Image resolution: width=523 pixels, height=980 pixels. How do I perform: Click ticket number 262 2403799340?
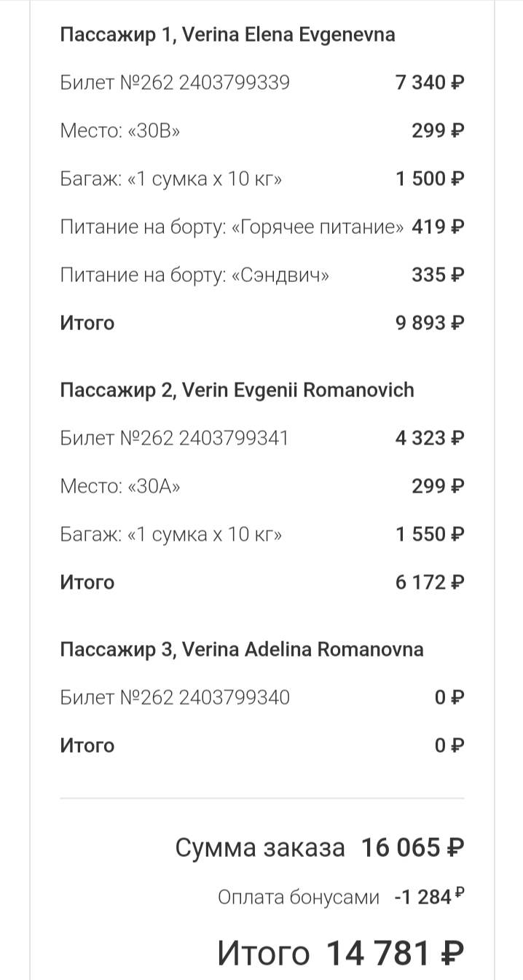pos(175,697)
